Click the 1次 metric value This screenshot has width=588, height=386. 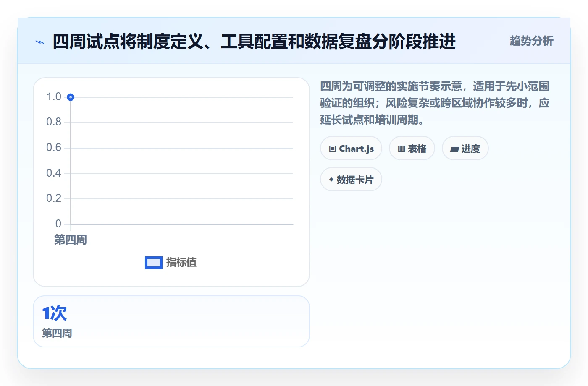tap(55, 313)
